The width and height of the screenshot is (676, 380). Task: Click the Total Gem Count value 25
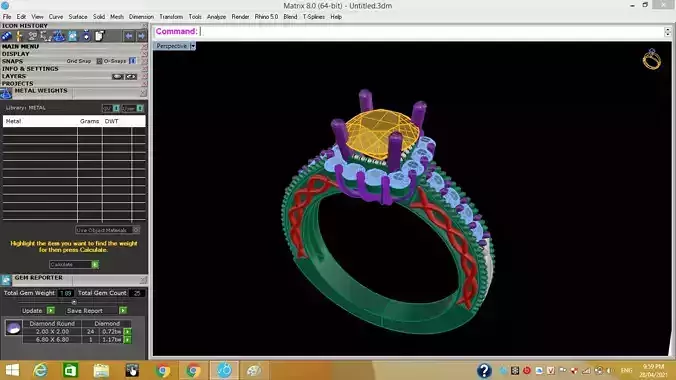click(x=137, y=293)
